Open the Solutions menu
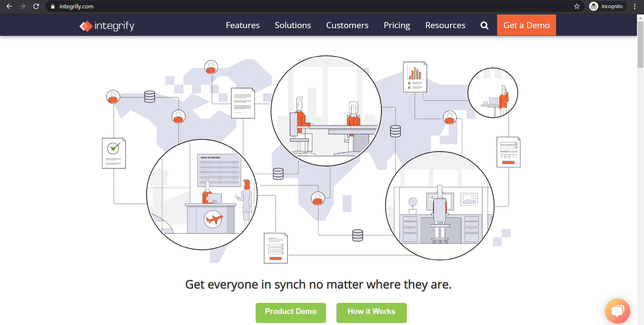The width and height of the screenshot is (644, 325). 293,25
